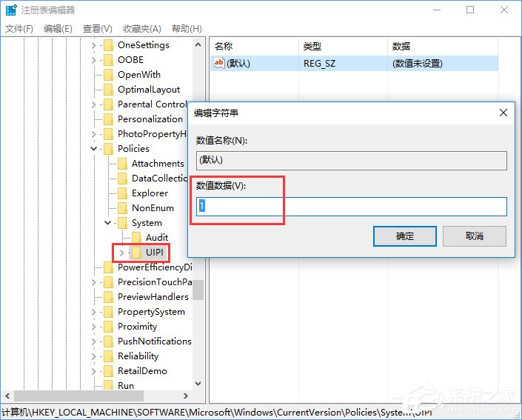Viewport: 522px width, 420px height.
Task: Select the REG_SZ type cell
Action: pyautogui.click(x=319, y=63)
